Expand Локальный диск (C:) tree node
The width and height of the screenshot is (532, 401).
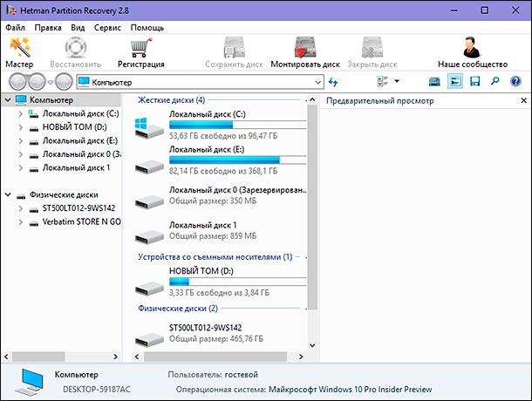[21, 114]
